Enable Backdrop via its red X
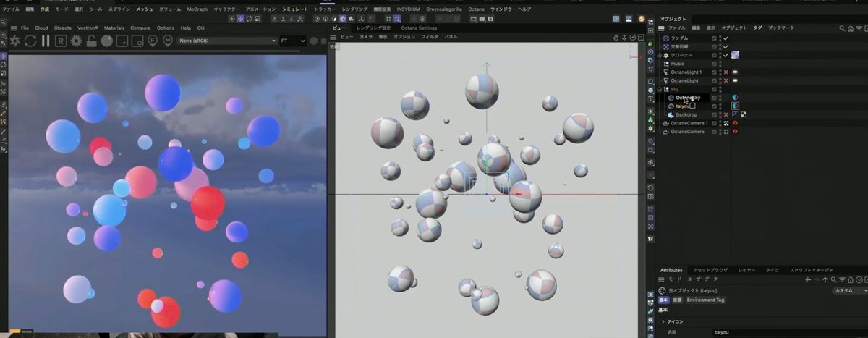Viewport: 868px width, 338px height. click(726, 114)
